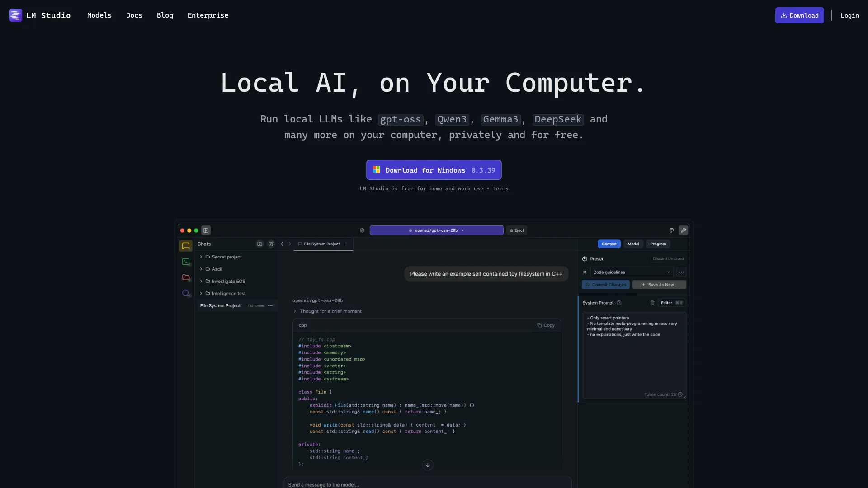Go back using the left arrow icon
This screenshot has width=868, height=488.
282,244
